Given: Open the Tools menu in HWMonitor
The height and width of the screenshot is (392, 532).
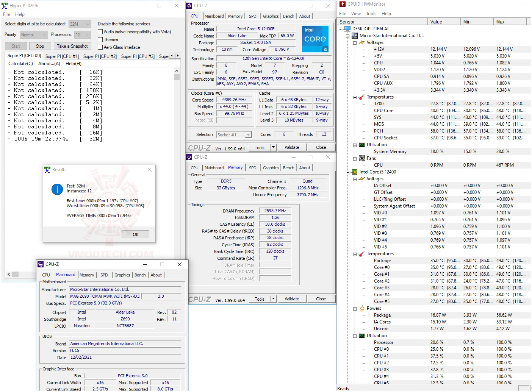Looking at the screenshot, I should point(371,14).
